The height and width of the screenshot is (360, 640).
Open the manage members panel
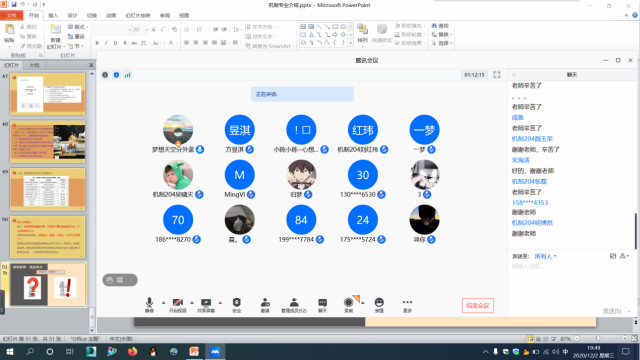click(294, 305)
